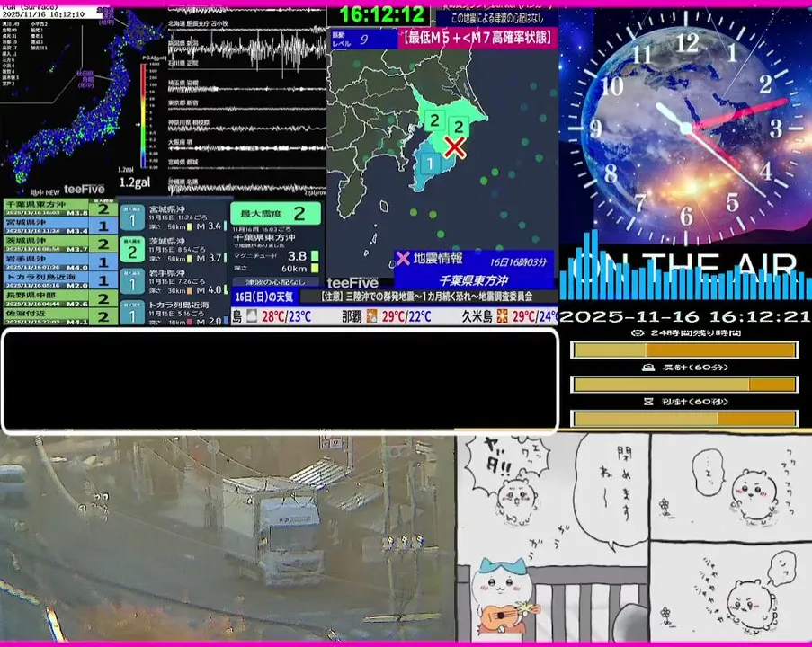
Task: Click the 16日(日)の天気 label
Action: pos(264,297)
